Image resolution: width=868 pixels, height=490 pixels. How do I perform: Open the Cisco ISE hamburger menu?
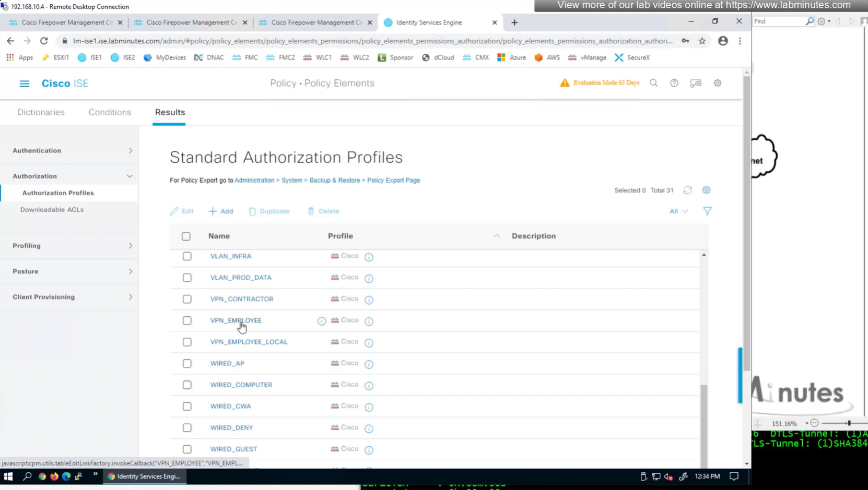tap(25, 83)
